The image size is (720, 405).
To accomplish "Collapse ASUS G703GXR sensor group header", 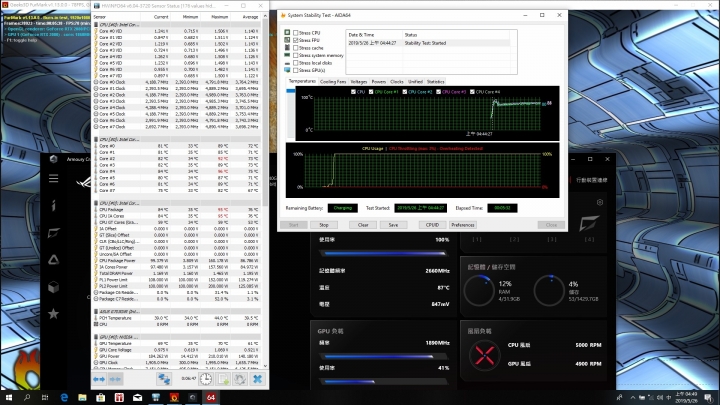I will coord(177,311).
